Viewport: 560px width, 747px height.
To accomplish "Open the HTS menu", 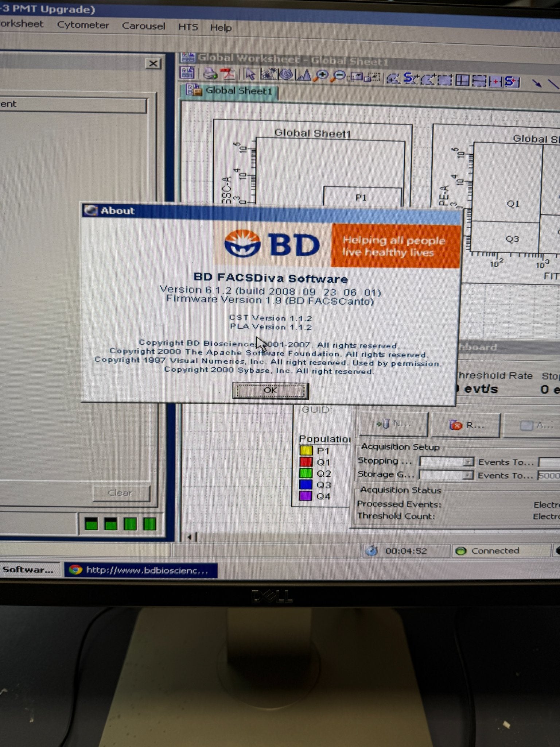I will click(x=188, y=27).
